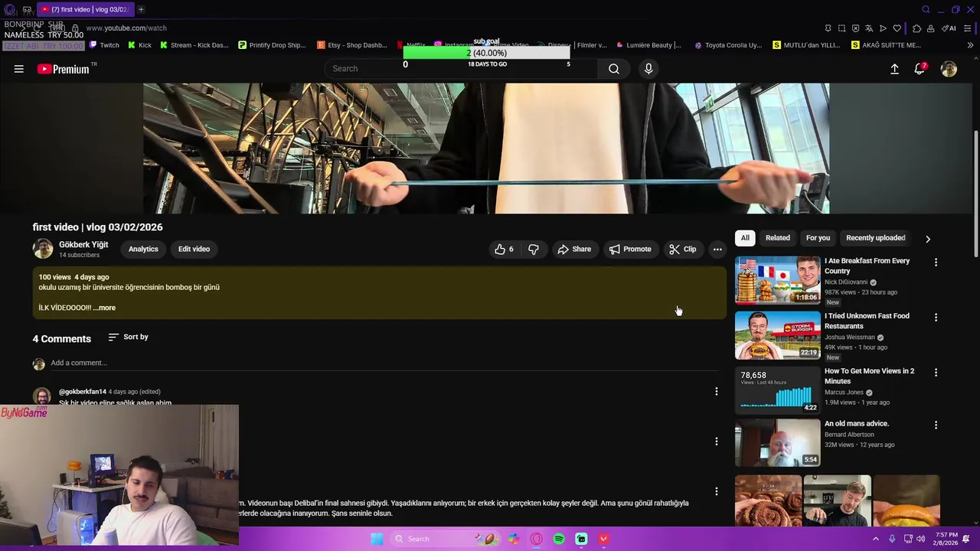Image resolution: width=980 pixels, height=551 pixels.
Task: Open the notifications bell with 7 alerts
Action: [x=920, y=69]
